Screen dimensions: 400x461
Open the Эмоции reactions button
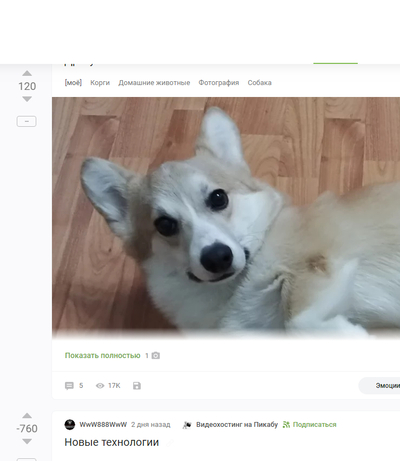click(x=379, y=386)
